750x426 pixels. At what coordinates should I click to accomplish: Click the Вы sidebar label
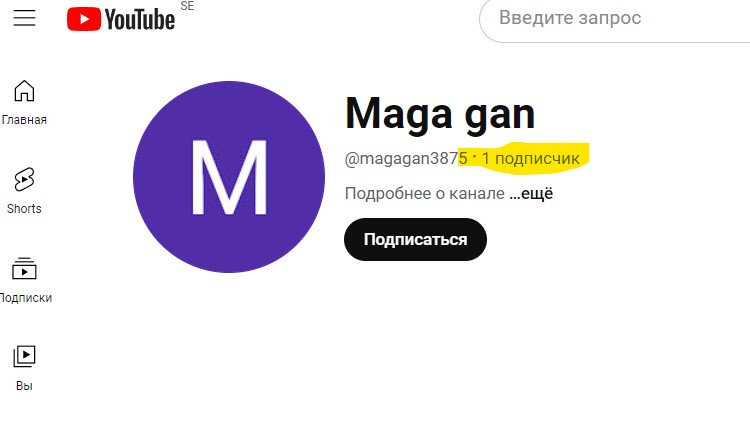click(x=24, y=386)
